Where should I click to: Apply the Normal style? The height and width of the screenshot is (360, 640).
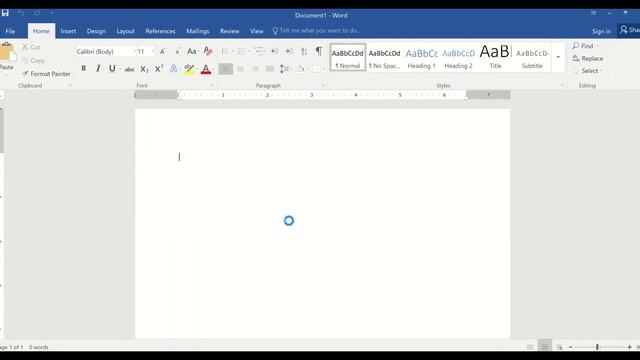pyautogui.click(x=348, y=58)
